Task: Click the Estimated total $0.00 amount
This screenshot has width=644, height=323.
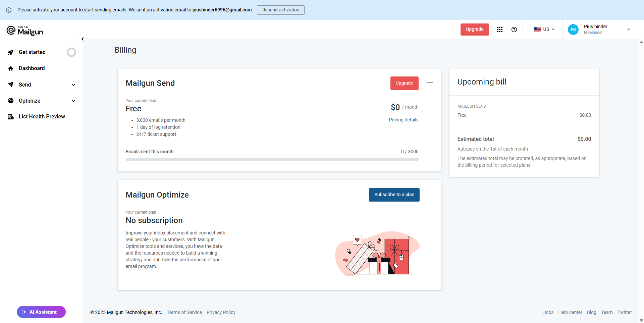Action: point(584,139)
